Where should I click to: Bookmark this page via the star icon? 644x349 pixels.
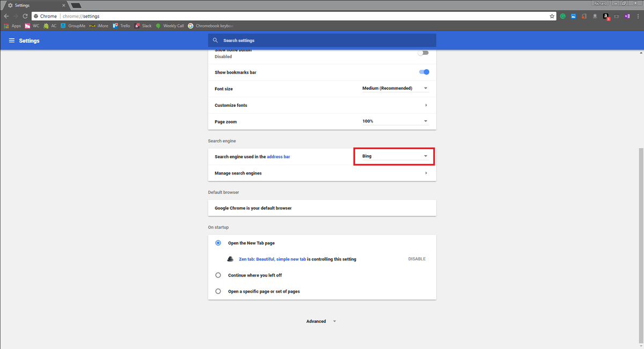tap(552, 16)
